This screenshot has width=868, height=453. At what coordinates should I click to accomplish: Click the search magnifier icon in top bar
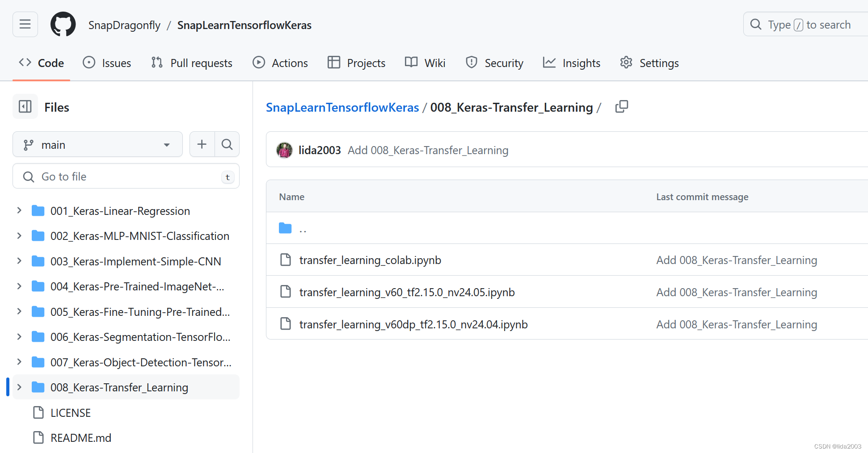[756, 25]
